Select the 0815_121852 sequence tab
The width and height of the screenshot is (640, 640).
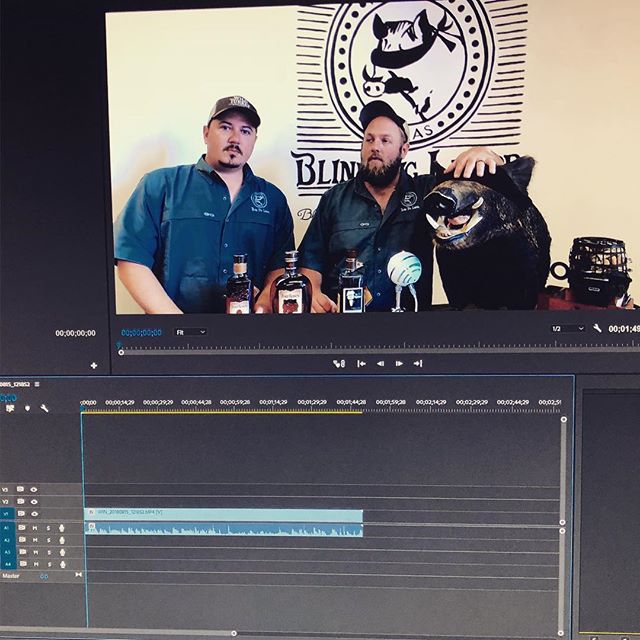pos(15,384)
